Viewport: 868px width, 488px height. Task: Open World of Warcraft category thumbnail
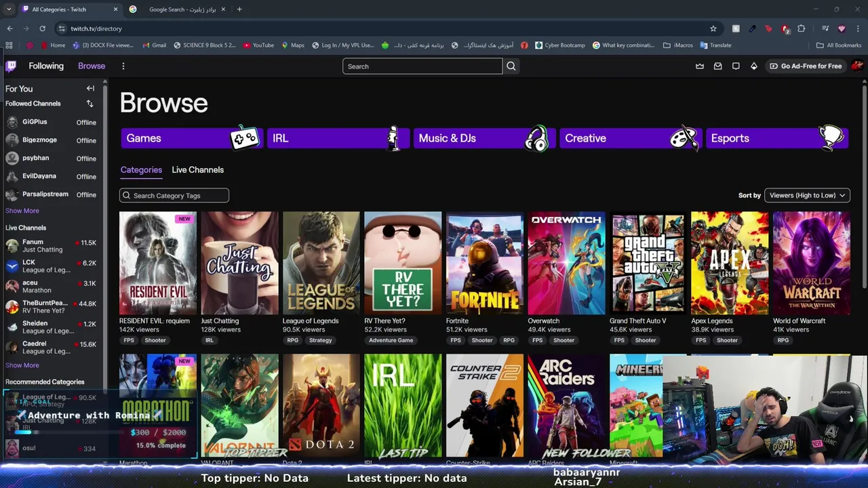[x=812, y=263]
